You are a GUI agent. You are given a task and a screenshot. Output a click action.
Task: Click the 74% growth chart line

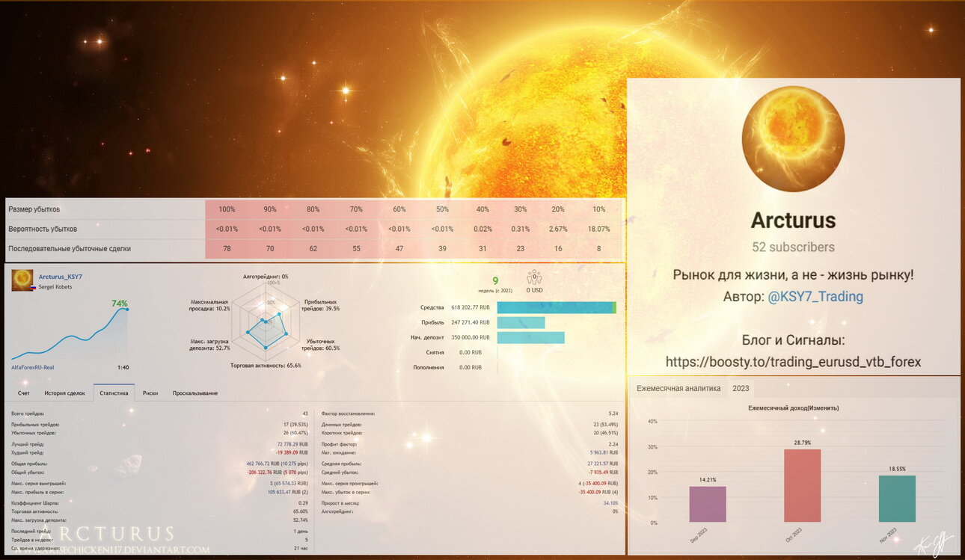point(70,333)
